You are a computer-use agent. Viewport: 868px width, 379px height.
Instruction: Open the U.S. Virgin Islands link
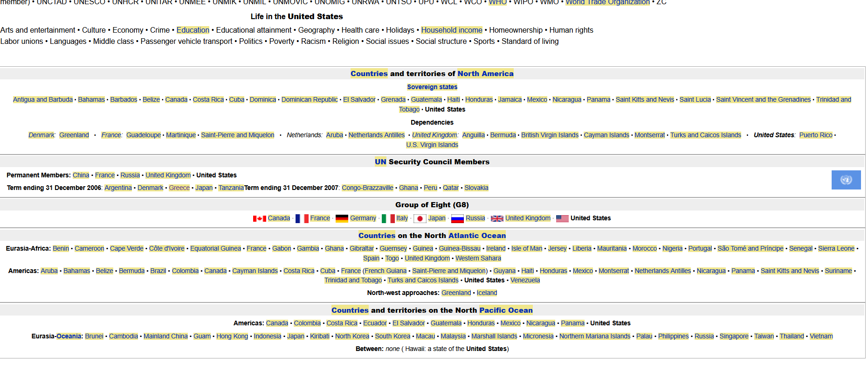click(x=432, y=145)
